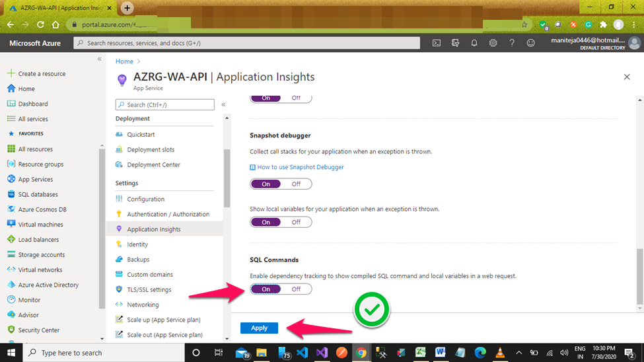
Task: Open Microsoft Edge from taskbar
Action: click(480, 353)
